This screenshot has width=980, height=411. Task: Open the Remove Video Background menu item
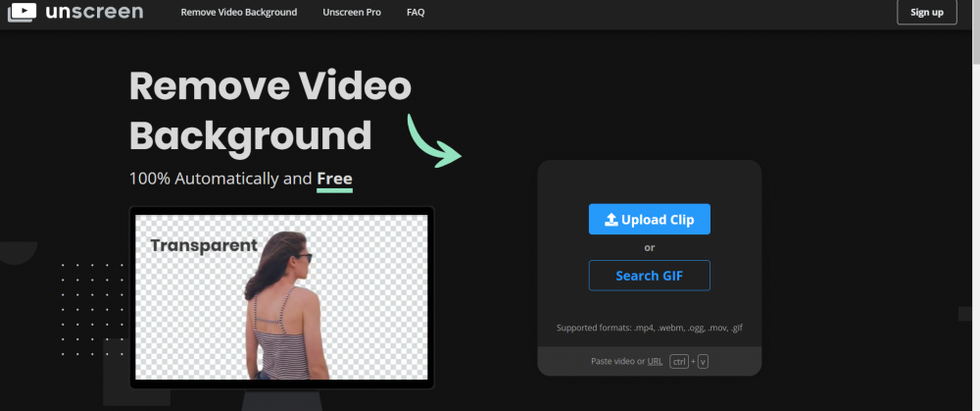pyautogui.click(x=238, y=13)
